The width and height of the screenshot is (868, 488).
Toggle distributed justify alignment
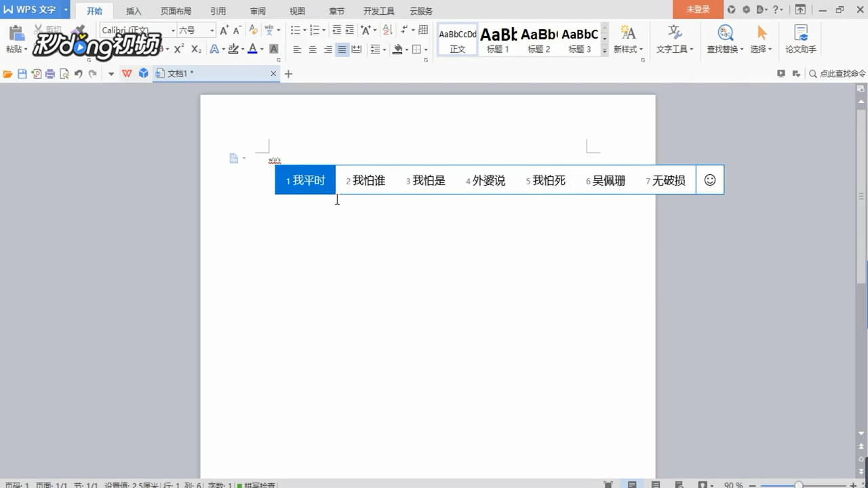[357, 49]
